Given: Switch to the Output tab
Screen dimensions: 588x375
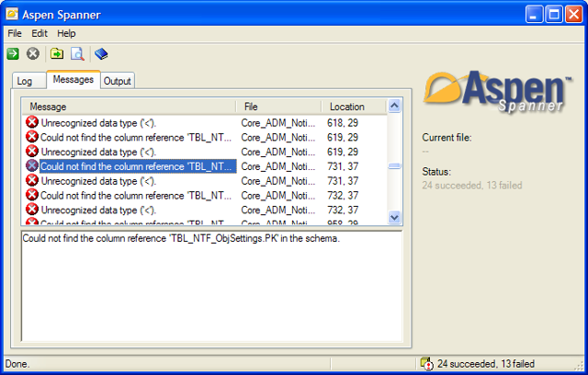Looking at the screenshot, I should 118,81.
